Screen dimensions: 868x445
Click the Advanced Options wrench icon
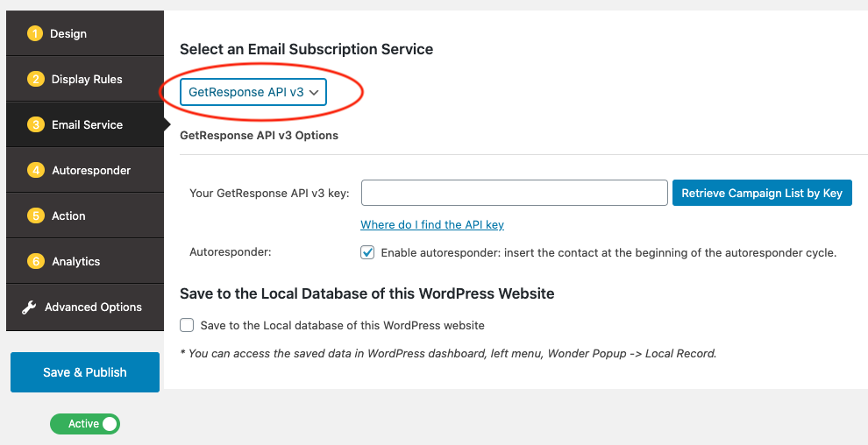click(x=29, y=307)
